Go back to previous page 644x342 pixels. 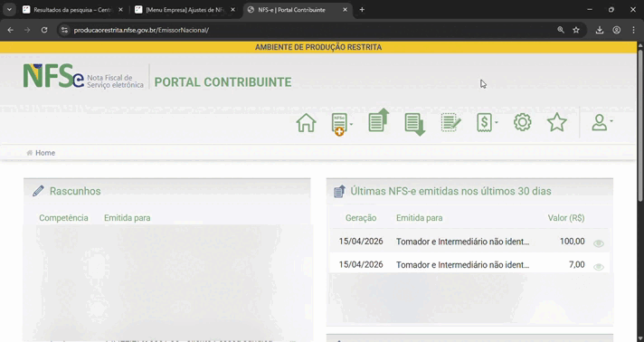(x=11, y=30)
